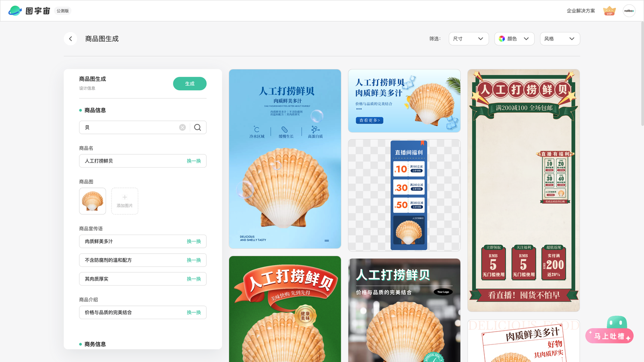Screen dimensions: 644x362
Task: Expand the 颜色 color dropdown arrow
Action: (526, 39)
